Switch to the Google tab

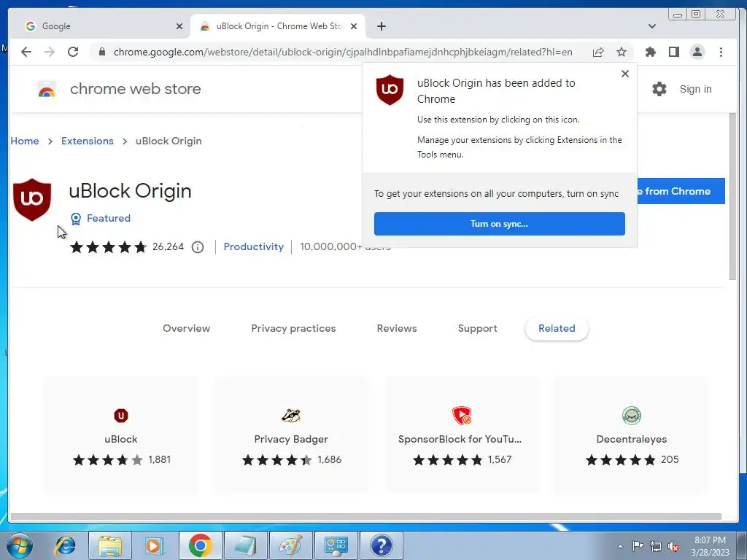(x=104, y=26)
